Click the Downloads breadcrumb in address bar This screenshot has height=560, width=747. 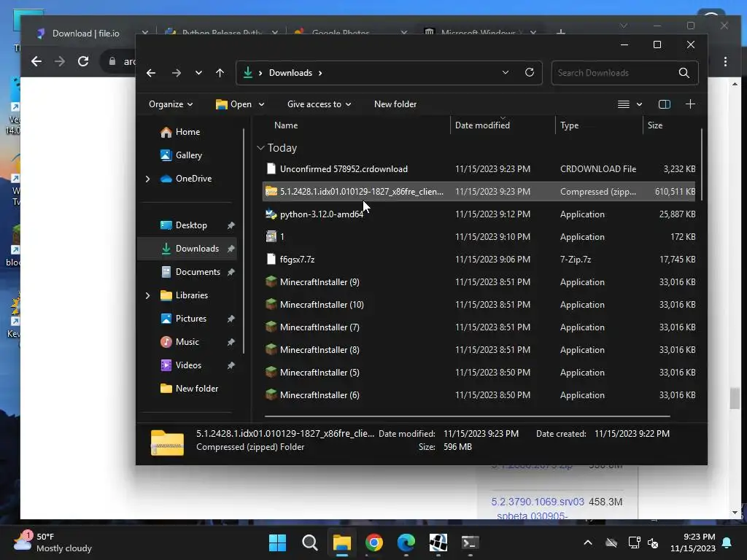tap(290, 73)
